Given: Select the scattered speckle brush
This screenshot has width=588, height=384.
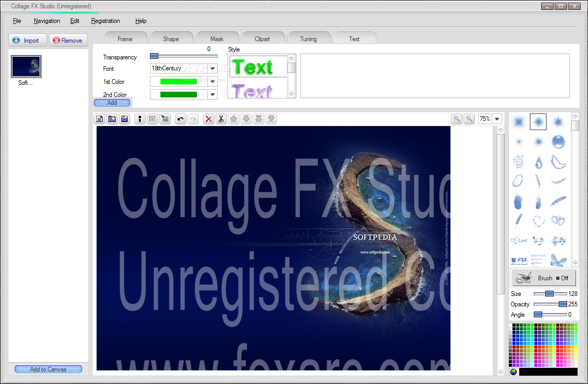Looking at the screenshot, I should (519, 162).
